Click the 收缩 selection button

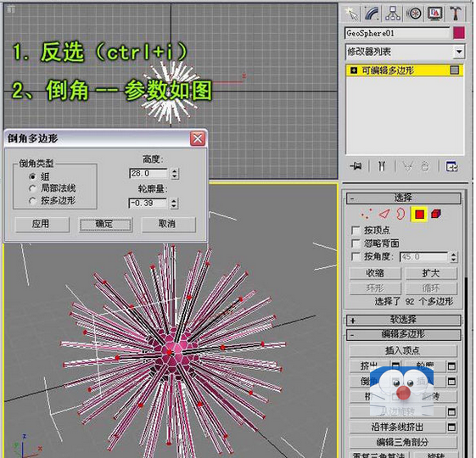[375, 273]
